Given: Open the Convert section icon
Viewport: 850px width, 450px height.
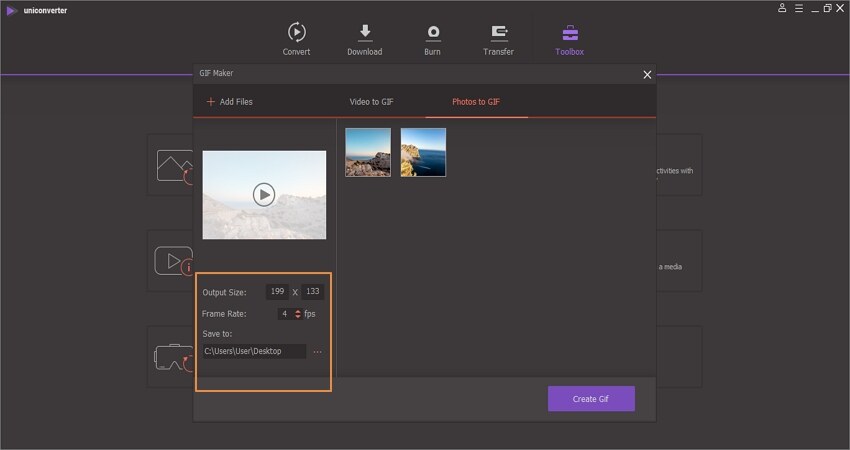Looking at the screenshot, I should tap(296, 32).
